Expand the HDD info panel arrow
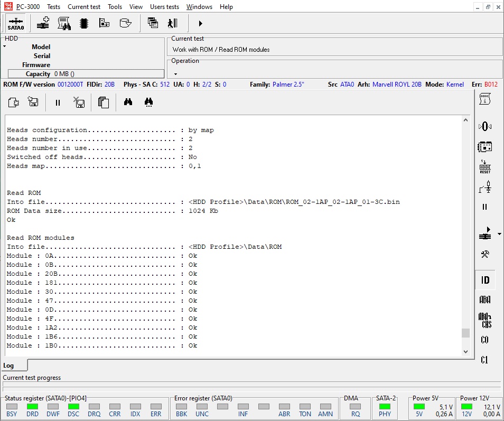Image resolution: width=504 pixels, height=421 pixels. click(x=5, y=46)
